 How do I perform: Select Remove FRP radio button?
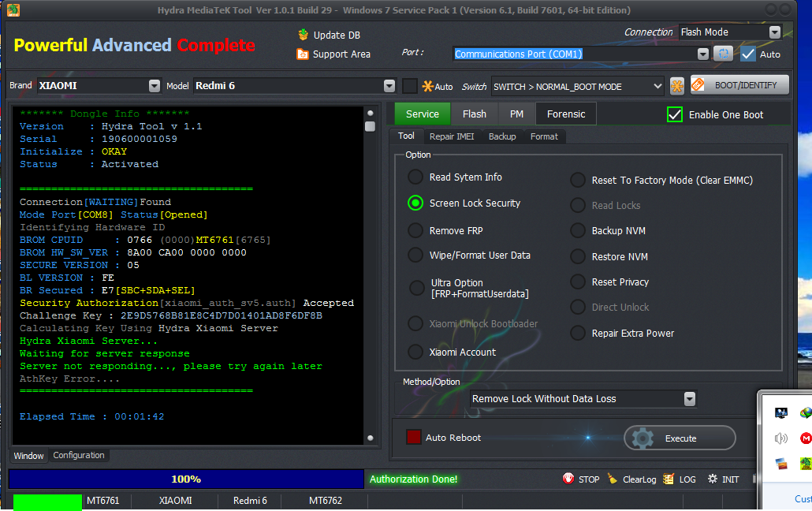(415, 230)
